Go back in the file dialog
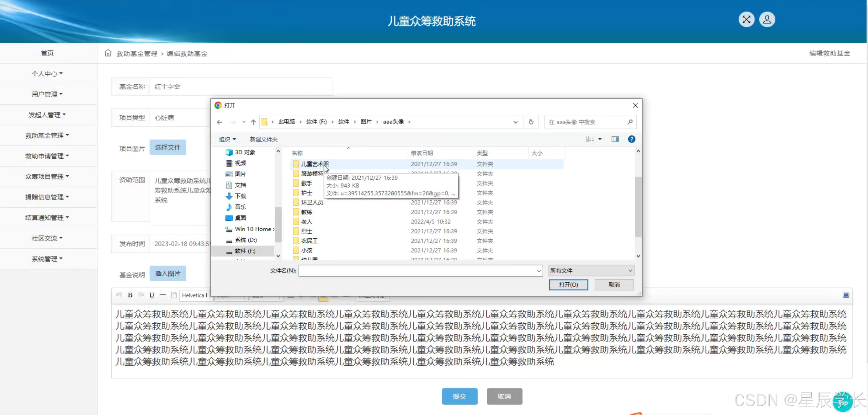 point(220,122)
